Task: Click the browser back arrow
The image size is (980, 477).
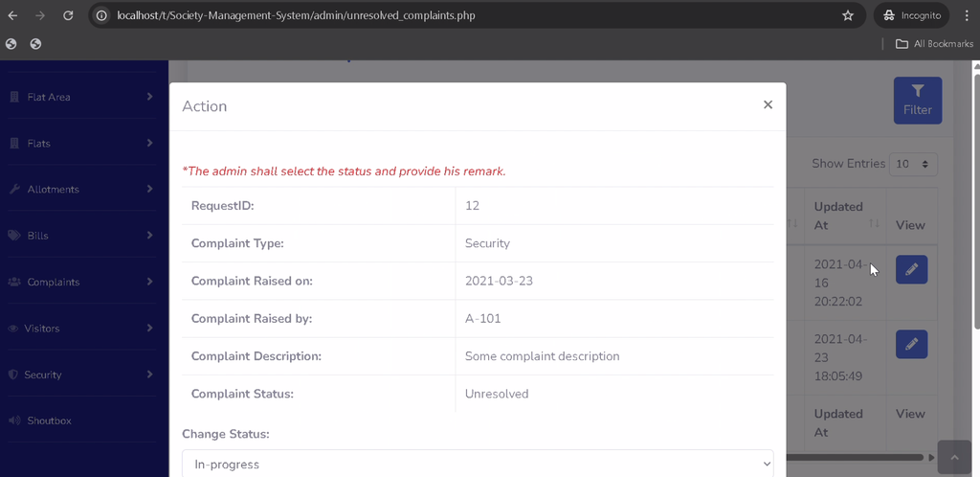Action: (x=12, y=15)
